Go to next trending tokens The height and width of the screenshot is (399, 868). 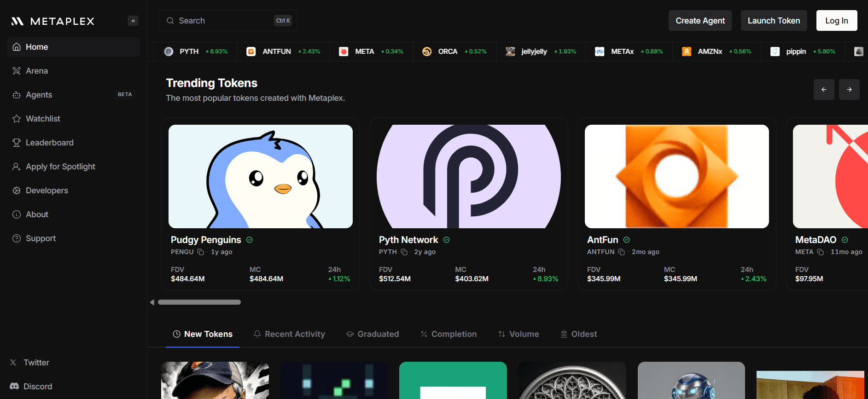coord(849,89)
